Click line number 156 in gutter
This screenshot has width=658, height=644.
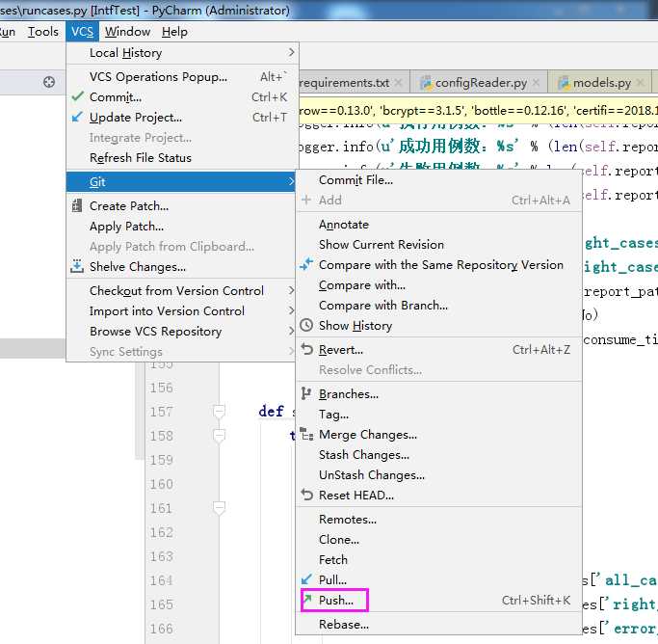(162, 388)
